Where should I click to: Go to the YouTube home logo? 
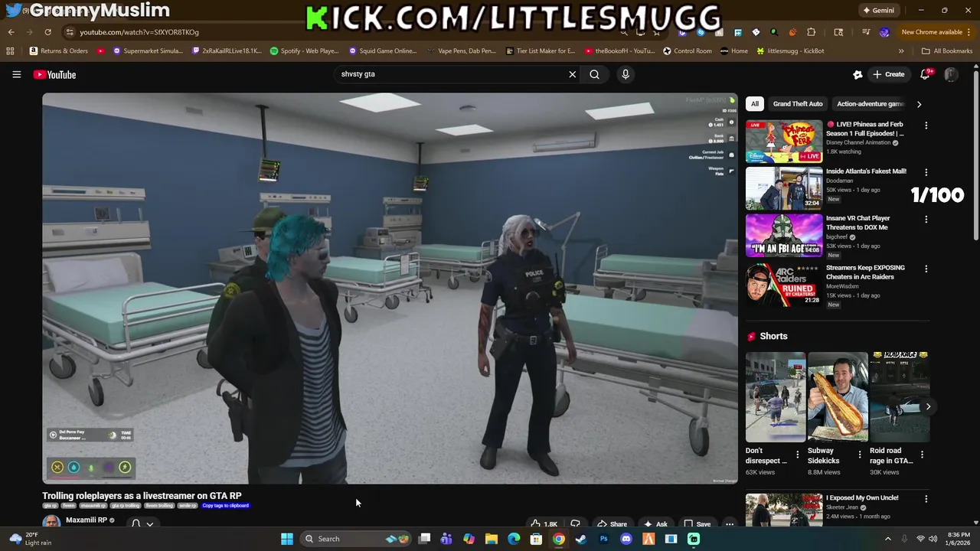54,74
